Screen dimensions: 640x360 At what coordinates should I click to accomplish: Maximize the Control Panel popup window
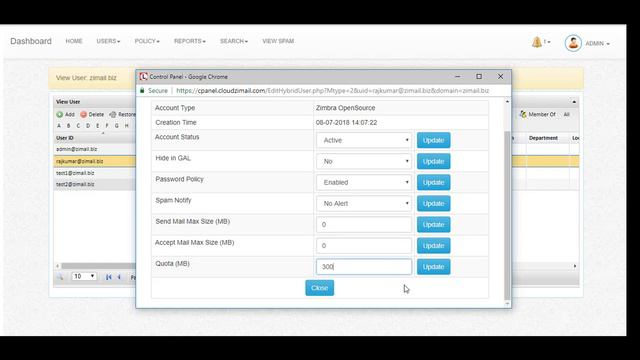point(479,76)
